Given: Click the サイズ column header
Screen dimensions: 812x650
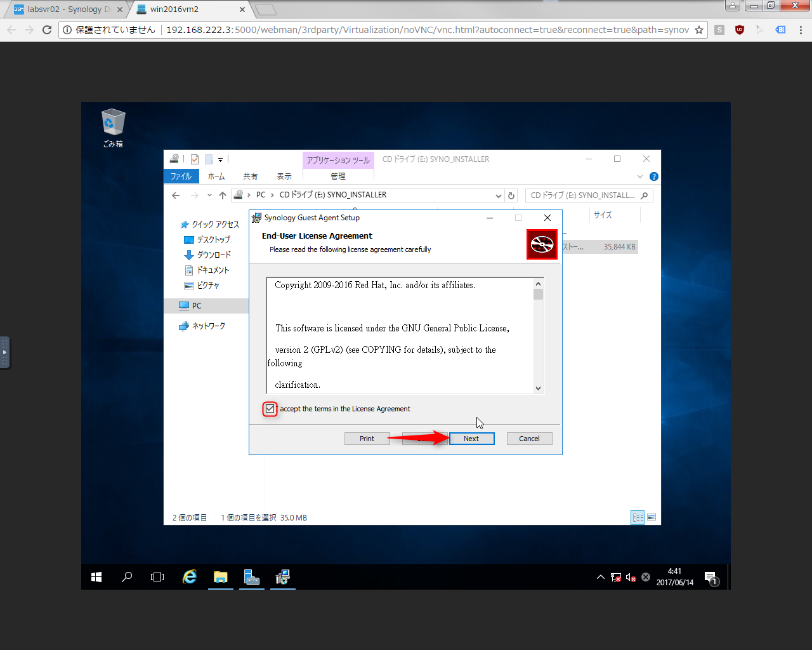Looking at the screenshot, I should (x=603, y=215).
